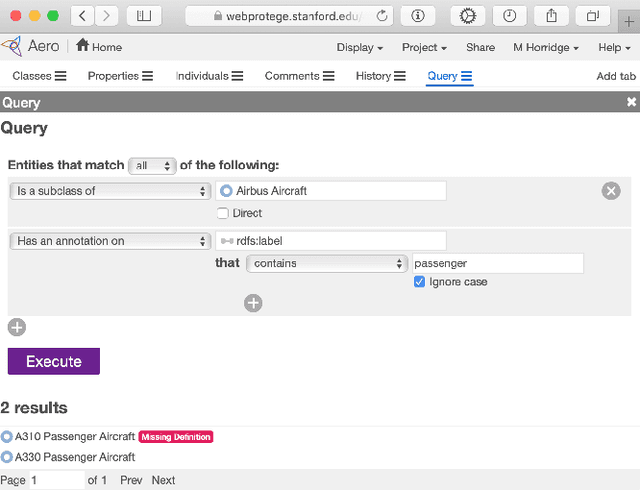Screen dimensions: 640x490
Task: Go forward with the browser forward arrow
Action: (107, 16)
